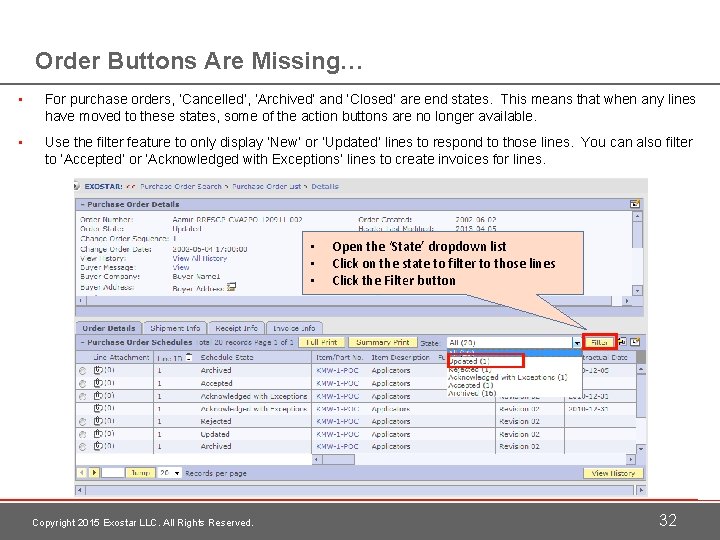The width and height of the screenshot is (720, 540).
Task: Click the Jump button
Action: (141, 473)
